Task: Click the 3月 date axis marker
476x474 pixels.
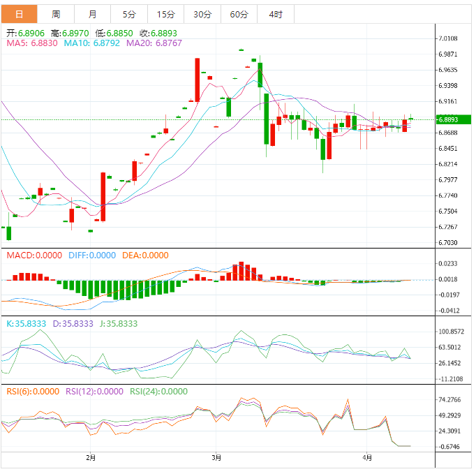Action: (216, 458)
